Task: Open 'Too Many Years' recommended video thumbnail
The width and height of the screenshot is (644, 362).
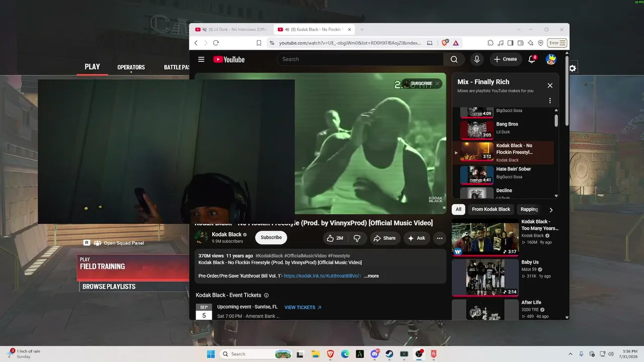Action: pyautogui.click(x=485, y=237)
